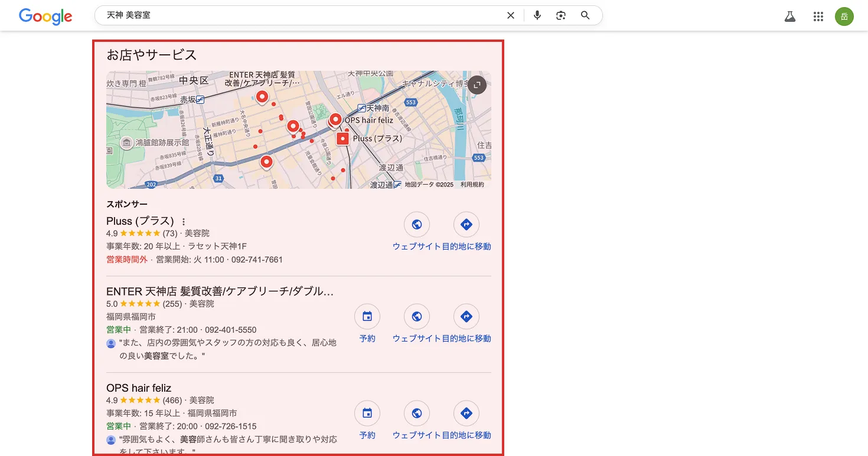Image resolution: width=868 pixels, height=456 pixels.
Task: Click 予約 label under ENTER 天神店
Action: coord(367,339)
